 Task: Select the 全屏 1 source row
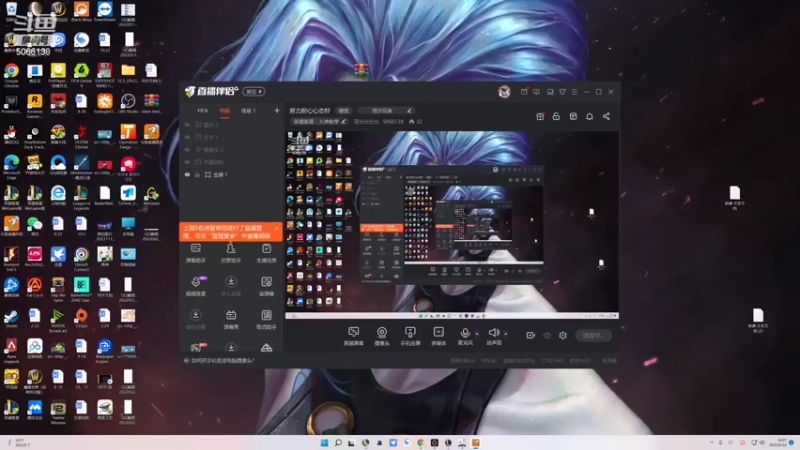tap(231, 174)
